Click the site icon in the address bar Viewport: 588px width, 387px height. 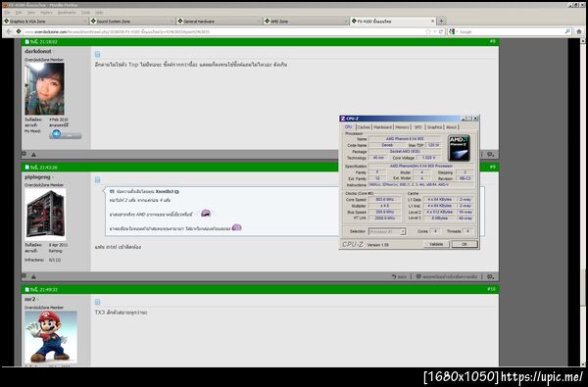[x=19, y=32]
